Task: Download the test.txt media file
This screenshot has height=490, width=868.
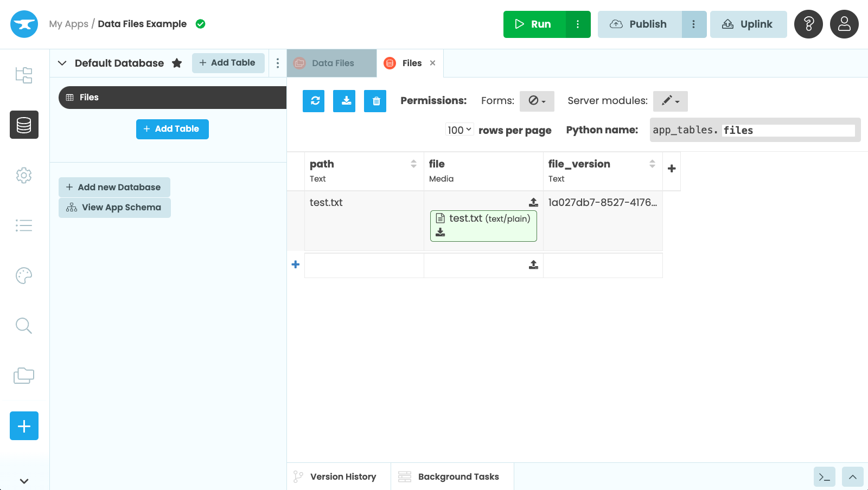Action: (440, 232)
